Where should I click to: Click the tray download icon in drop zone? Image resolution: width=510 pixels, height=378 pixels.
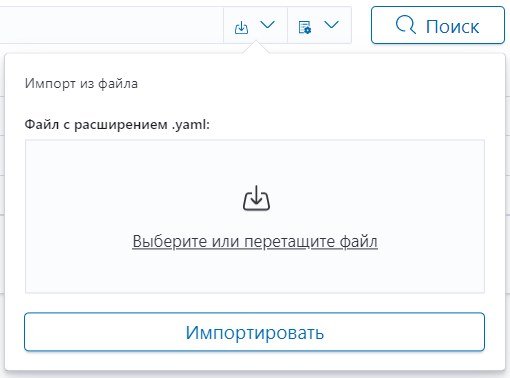[256, 198]
